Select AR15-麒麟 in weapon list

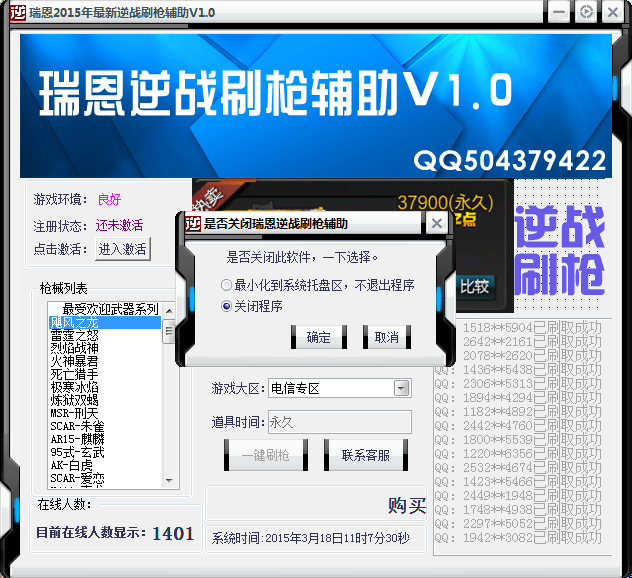[105, 439]
